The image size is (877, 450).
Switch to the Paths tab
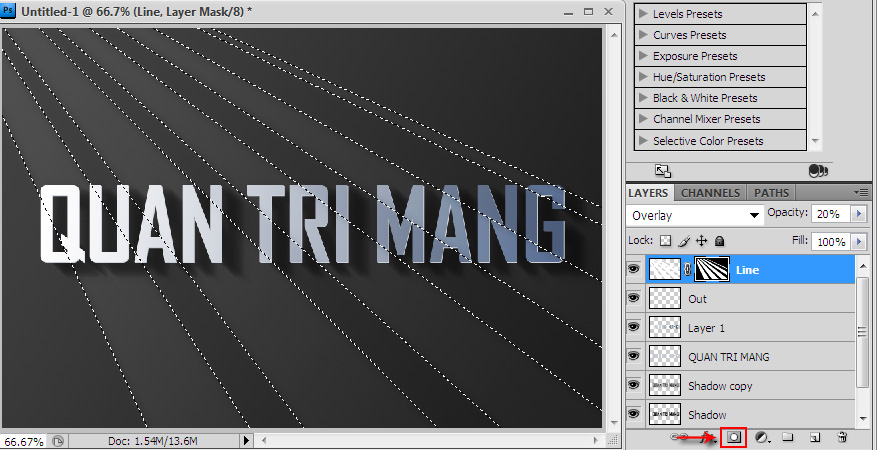[x=771, y=193]
